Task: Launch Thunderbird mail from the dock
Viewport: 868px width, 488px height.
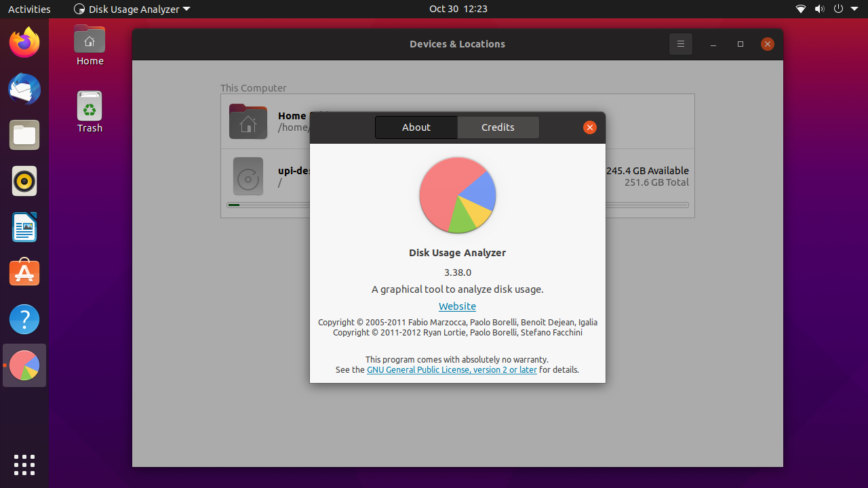Action: 24,89
